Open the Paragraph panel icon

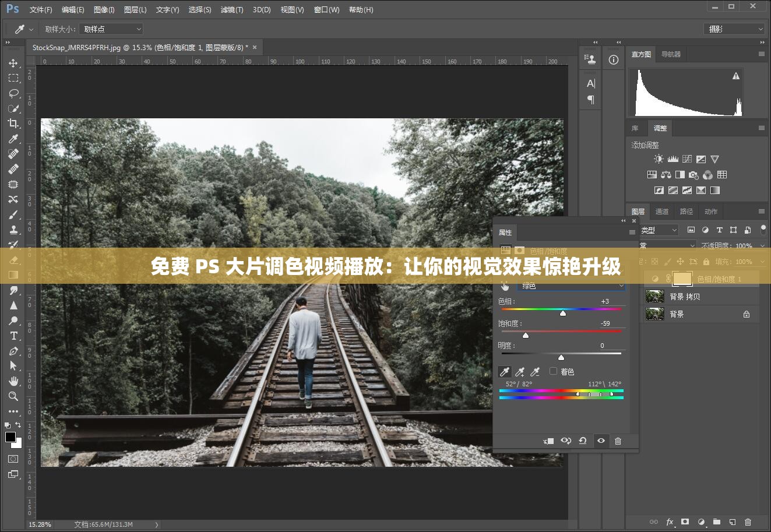point(590,100)
